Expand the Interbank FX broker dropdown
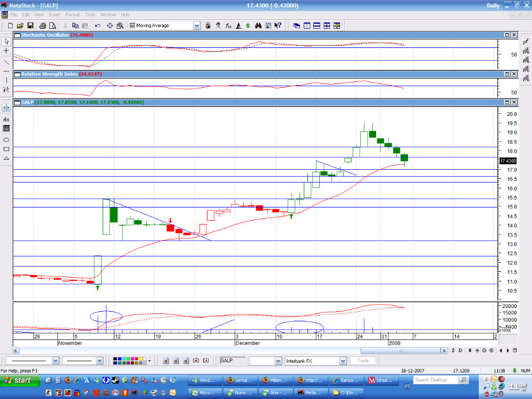 pyautogui.click(x=343, y=361)
